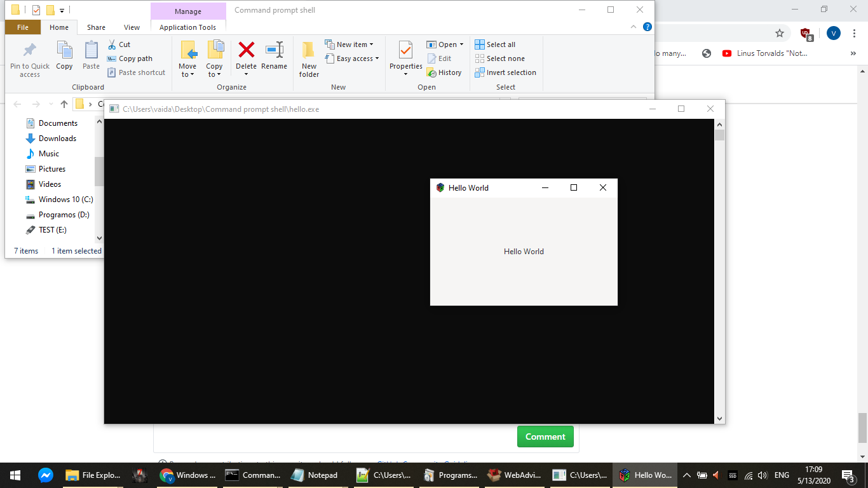Screen dimensions: 868x488
Task: Switch to the Home ribbon tab
Action: (59, 27)
